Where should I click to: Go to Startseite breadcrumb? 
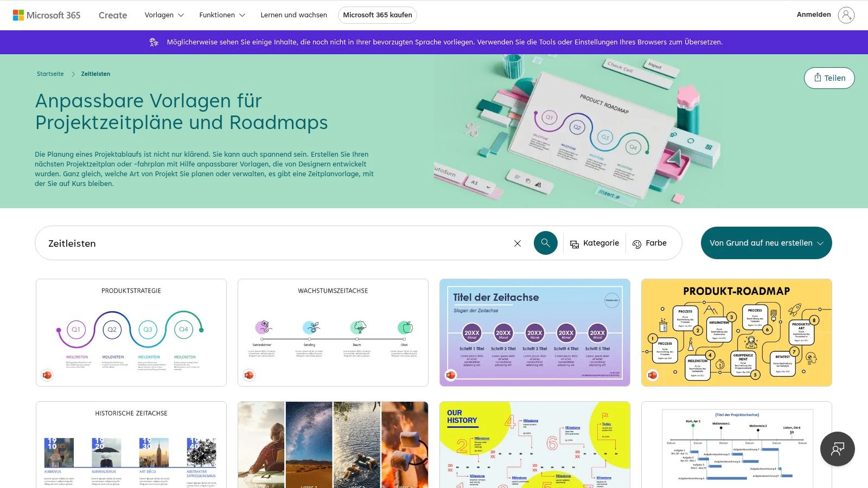tap(50, 74)
